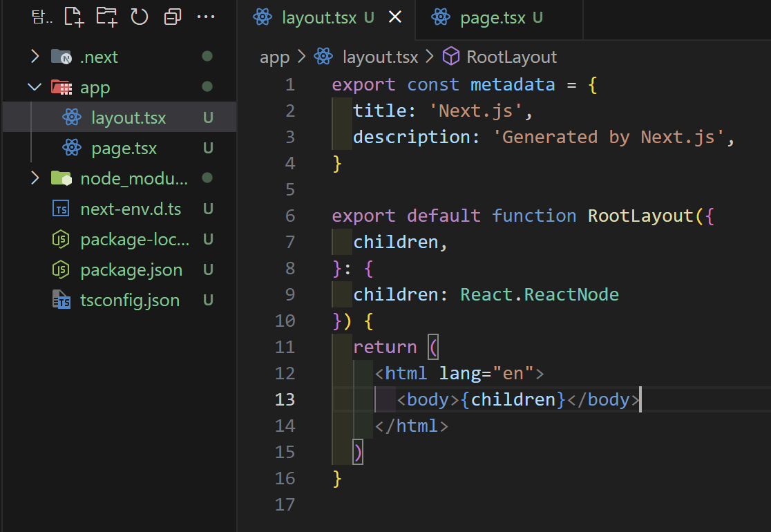Click the .next folder icon
The image size is (771, 532).
61,57
